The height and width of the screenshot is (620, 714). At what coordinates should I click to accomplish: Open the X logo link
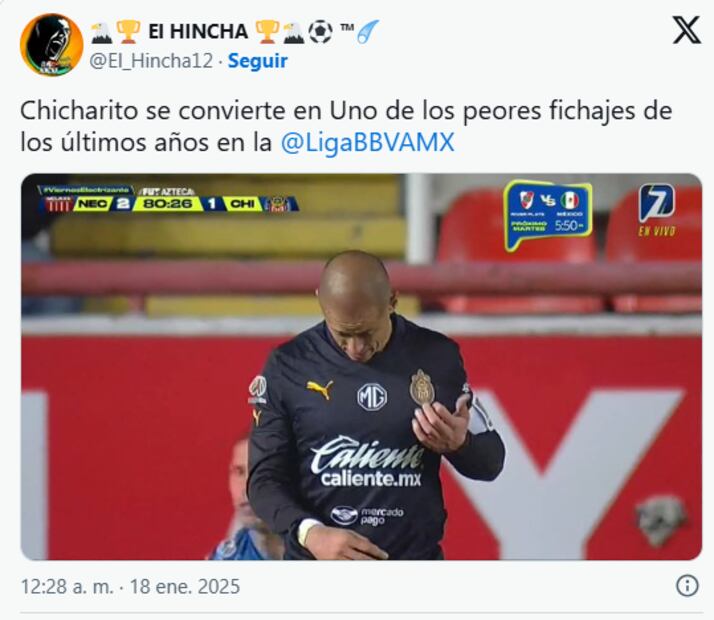pos(686,30)
